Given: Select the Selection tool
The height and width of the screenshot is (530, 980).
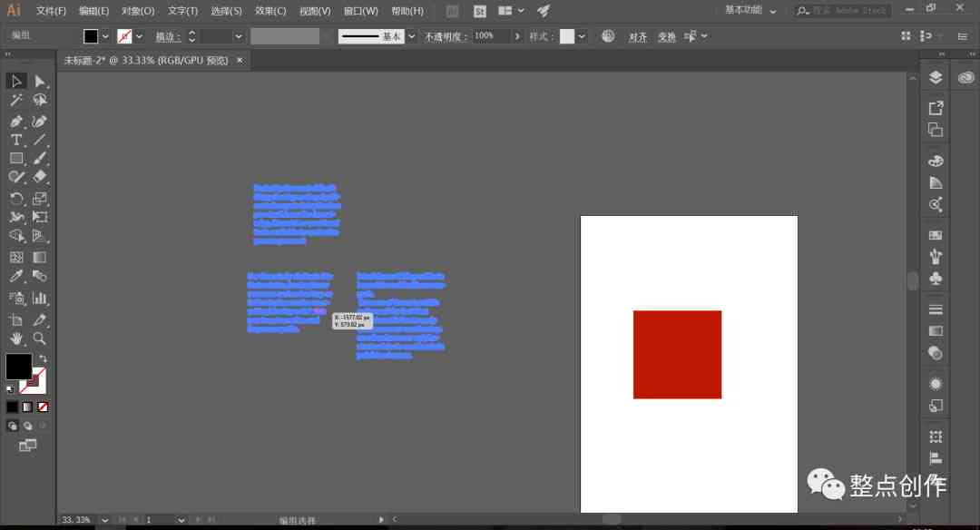Looking at the screenshot, I should coord(16,82).
